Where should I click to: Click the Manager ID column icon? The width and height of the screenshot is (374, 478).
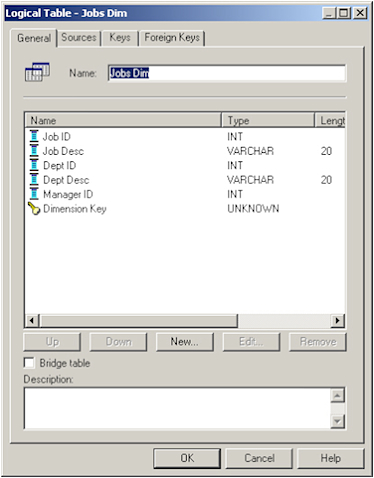34,194
